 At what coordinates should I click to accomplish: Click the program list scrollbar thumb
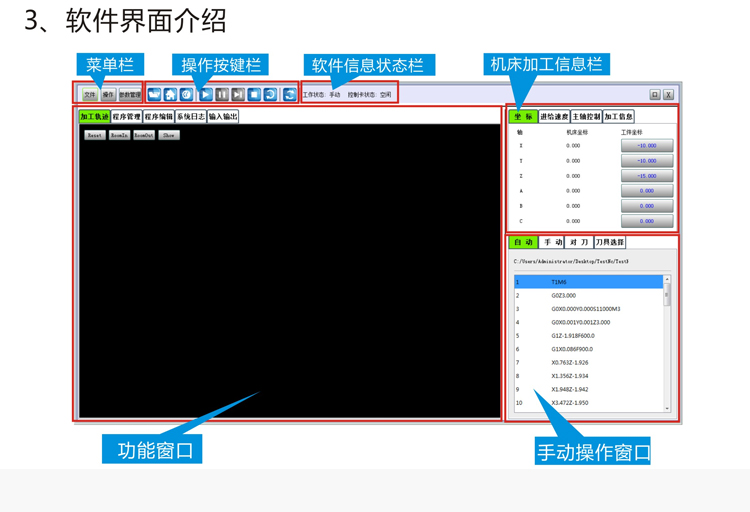tap(667, 294)
